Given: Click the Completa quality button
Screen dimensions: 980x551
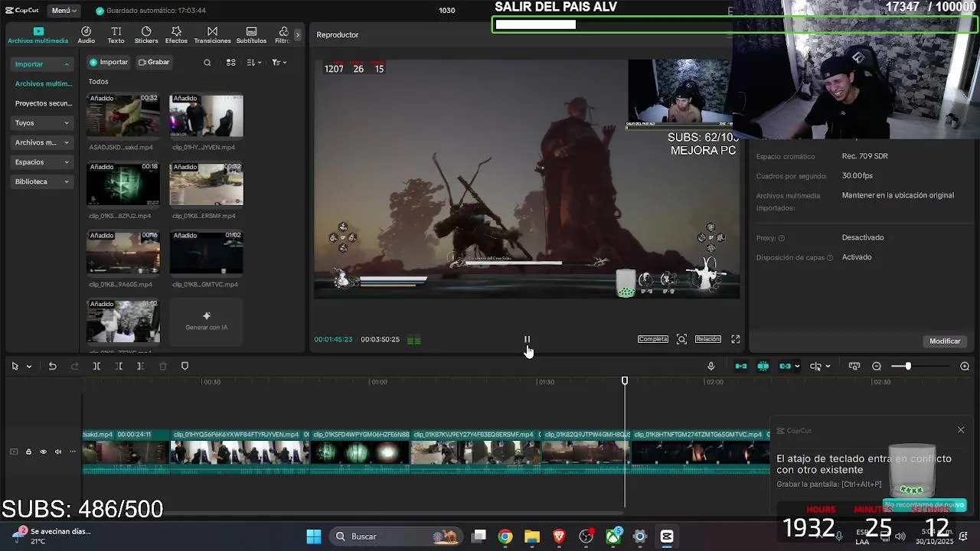Looking at the screenshot, I should click(x=653, y=339).
